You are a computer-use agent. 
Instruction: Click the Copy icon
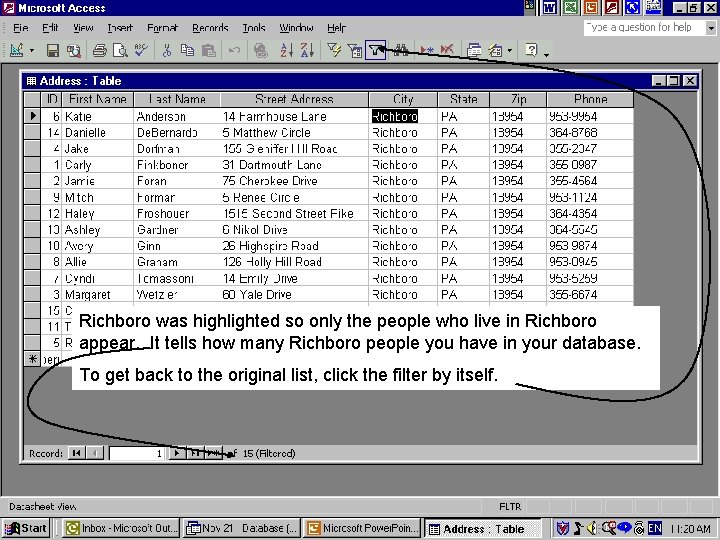coord(187,50)
